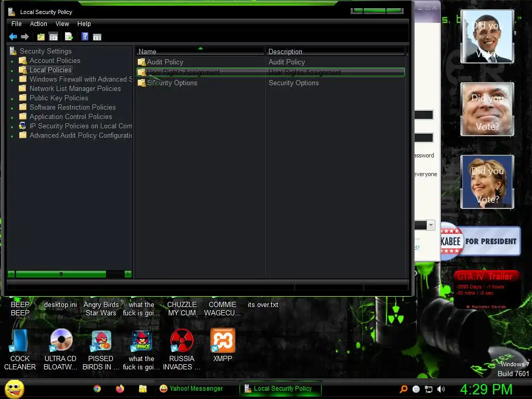Select Windows Firewall with Advanced Security node
Viewport: 532px width, 399px height.
tap(81, 79)
